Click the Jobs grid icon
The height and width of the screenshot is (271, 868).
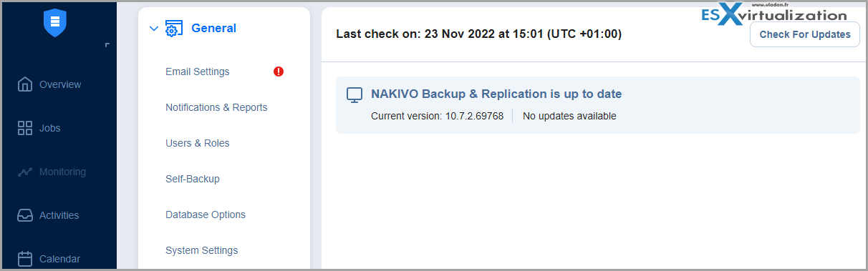[25, 128]
